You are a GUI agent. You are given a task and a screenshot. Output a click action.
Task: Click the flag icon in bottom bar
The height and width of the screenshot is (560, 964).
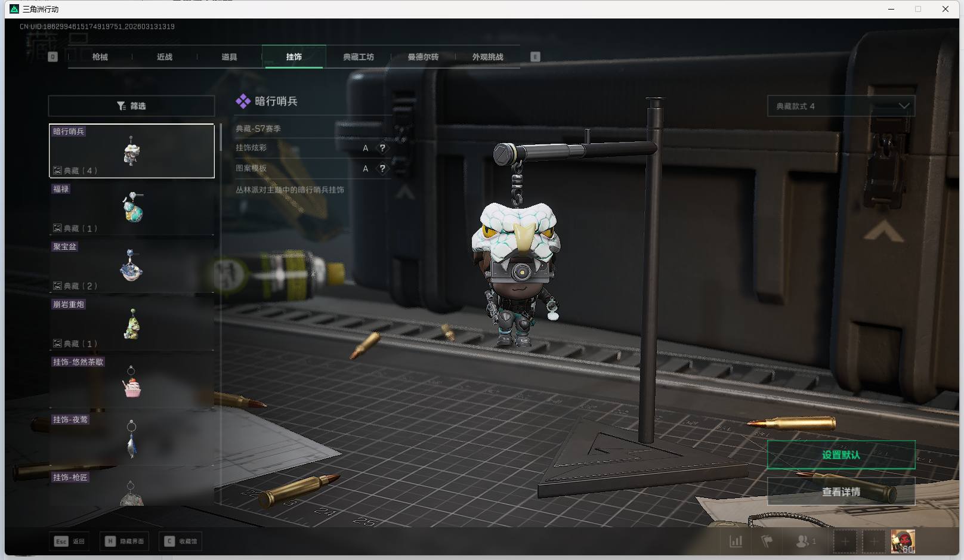(x=767, y=542)
